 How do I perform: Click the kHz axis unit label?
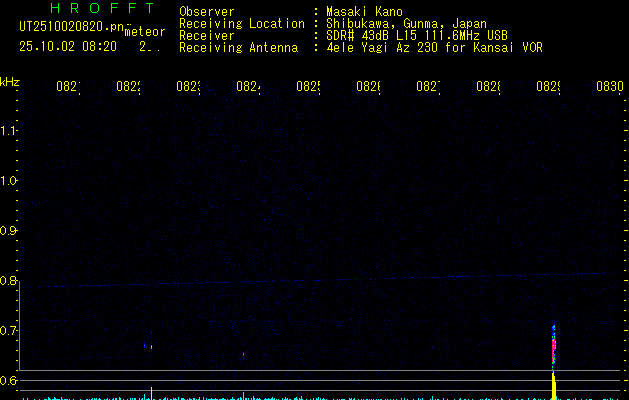point(10,81)
